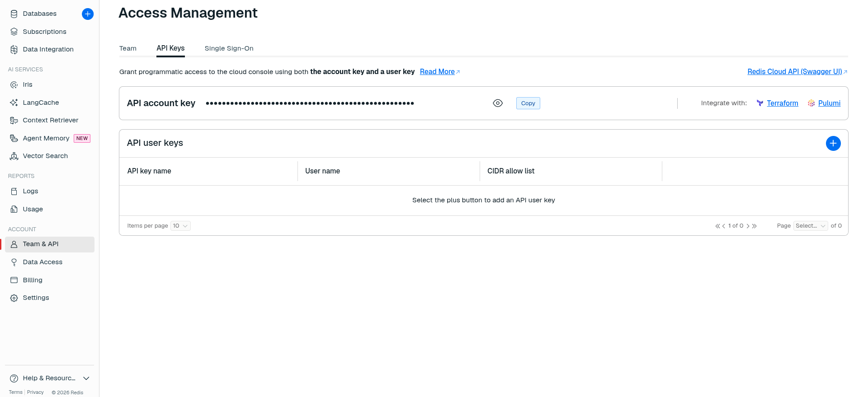
Task: Click the Help & Resources question icon
Action: (x=14, y=378)
